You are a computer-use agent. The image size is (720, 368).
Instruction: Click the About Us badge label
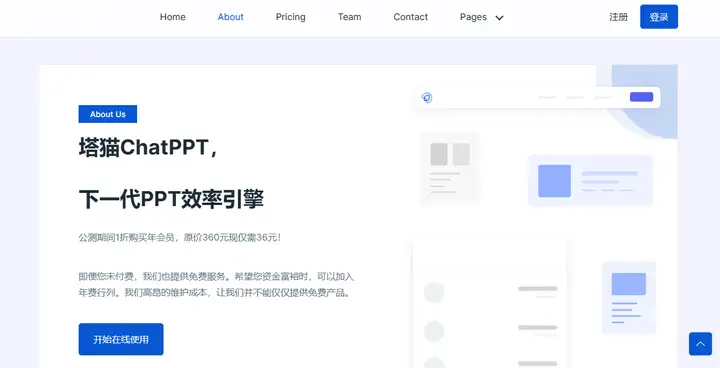[108, 114]
